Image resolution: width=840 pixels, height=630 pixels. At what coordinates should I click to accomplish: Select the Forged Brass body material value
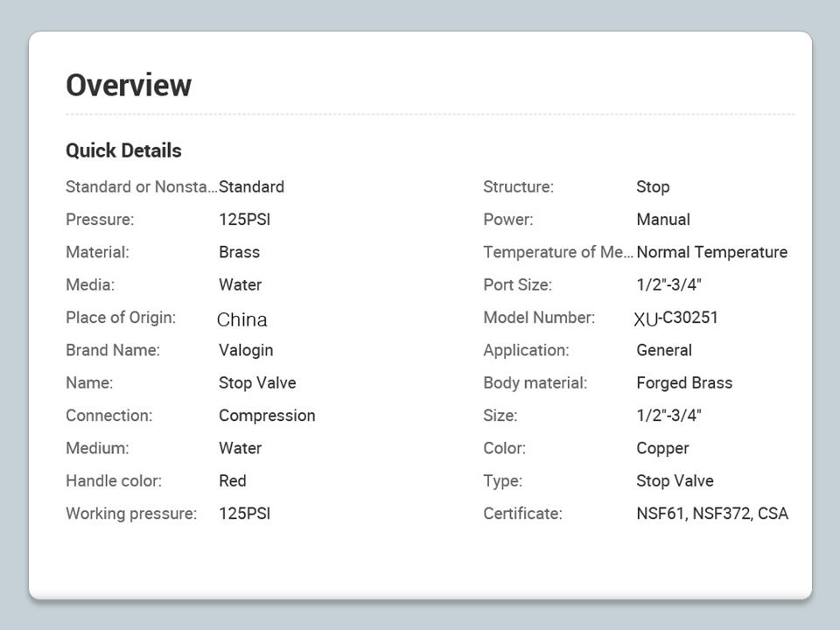(x=684, y=382)
